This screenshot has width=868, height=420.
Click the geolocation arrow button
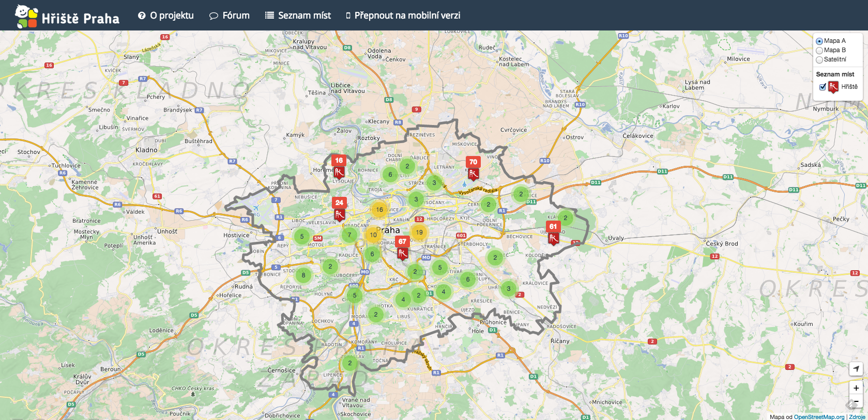(856, 369)
